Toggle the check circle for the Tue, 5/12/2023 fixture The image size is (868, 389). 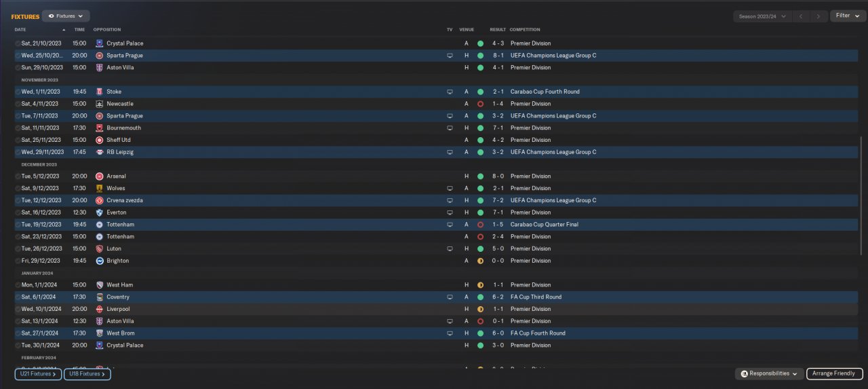[x=18, y=177]
